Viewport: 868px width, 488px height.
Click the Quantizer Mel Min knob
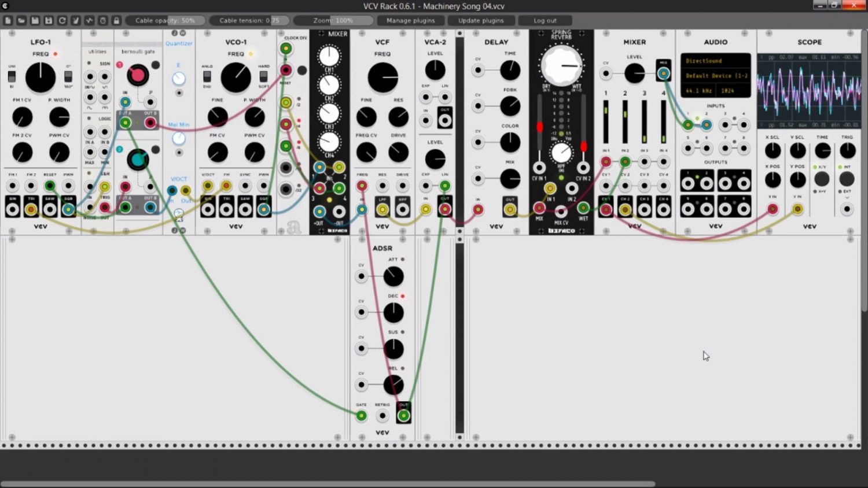pyautogui.click(x=179, y=138)
